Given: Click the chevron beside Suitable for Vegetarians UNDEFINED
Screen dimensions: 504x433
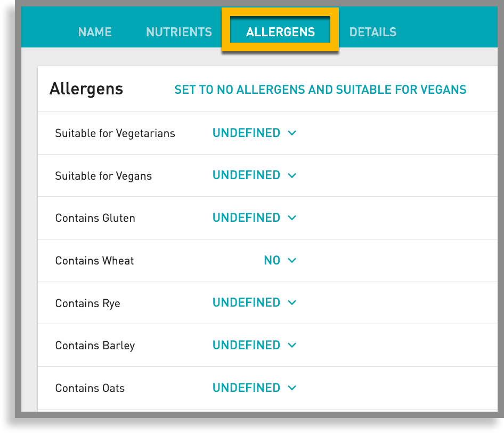Looking at the screenshot, I should tap(292, 133).
